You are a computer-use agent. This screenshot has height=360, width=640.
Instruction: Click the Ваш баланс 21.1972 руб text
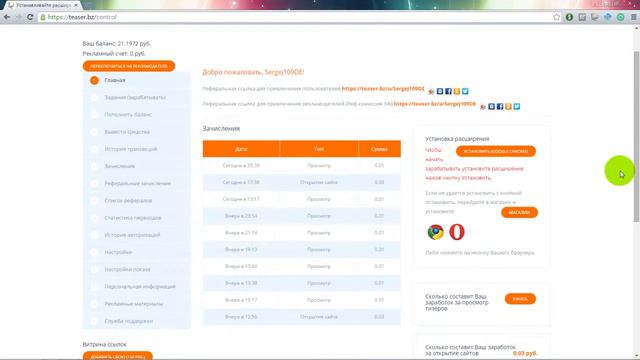coord(117,43)
